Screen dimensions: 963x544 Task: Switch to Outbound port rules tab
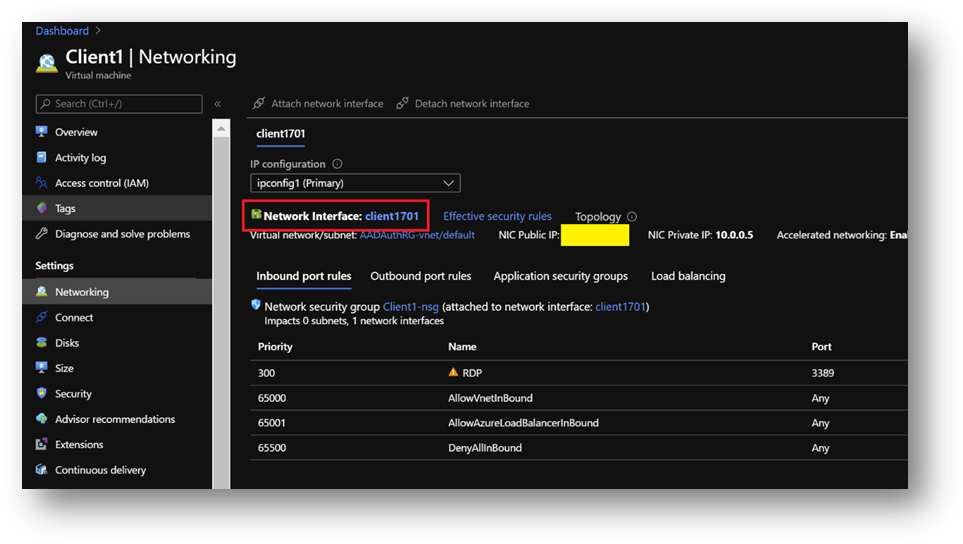coord(421,276)
